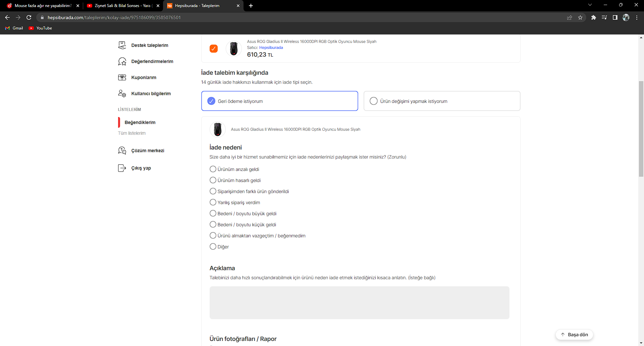Close the Ziynet Sali & Bilal Sonses tab
Image resolution: width=644 pixels, height=346 pixels.
158,6
